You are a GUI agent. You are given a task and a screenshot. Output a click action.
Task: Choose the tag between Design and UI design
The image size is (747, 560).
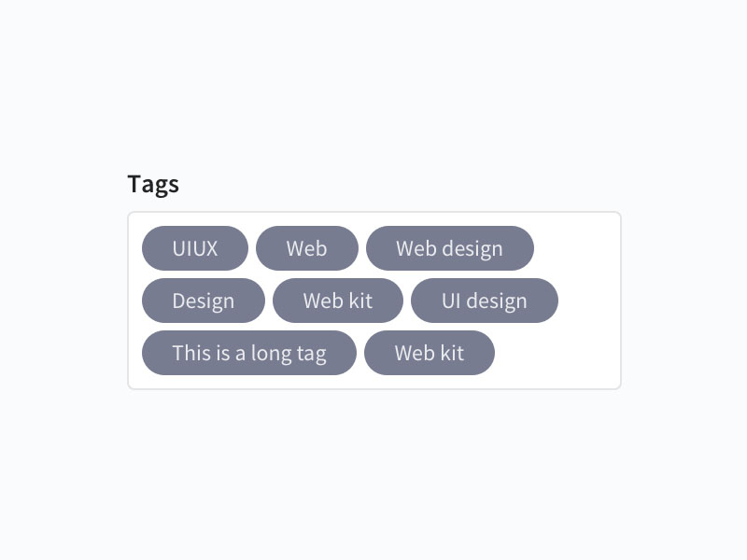point(338,301)
